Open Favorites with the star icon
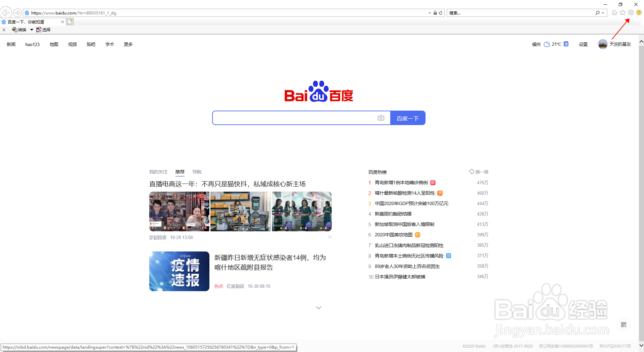The height and width of the screenshot is (352, 644). pos(623,12)
